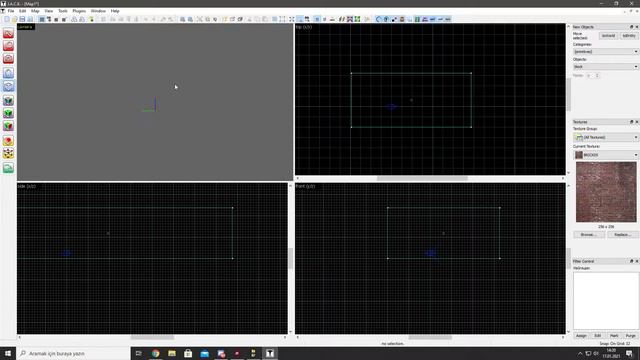Click the front view horizontal scrollbar
This screenshot has height=360, width=640.
(x=430, y=338)
